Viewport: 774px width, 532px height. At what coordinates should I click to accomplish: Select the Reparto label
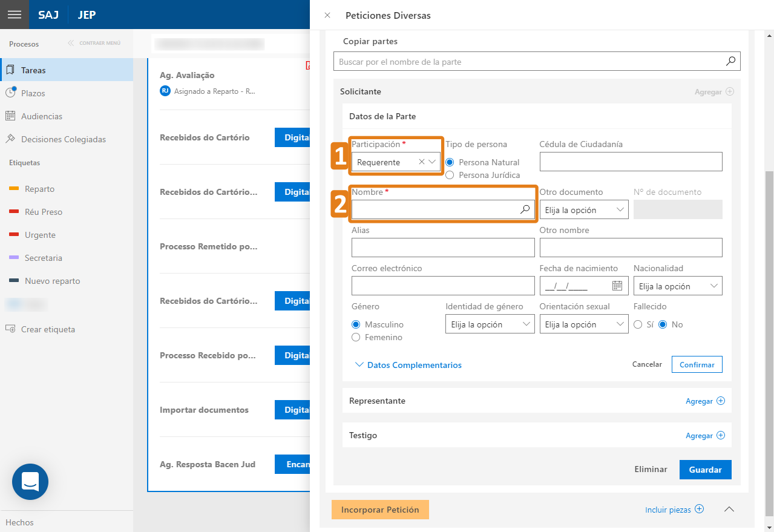pos(39,189)
